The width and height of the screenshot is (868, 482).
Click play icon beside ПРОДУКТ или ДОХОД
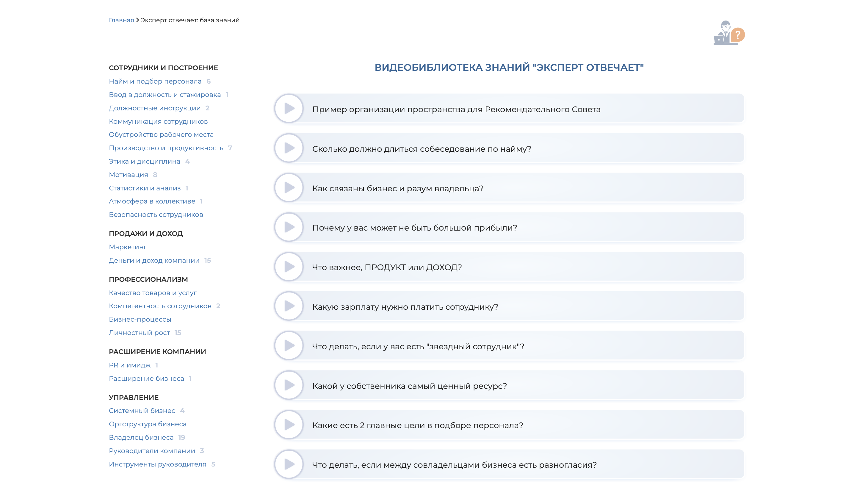[x=289, y=267]
